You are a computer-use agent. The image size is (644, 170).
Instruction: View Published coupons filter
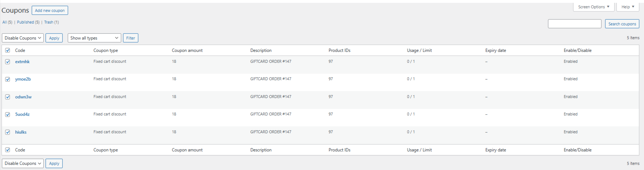pyautogui.click(x=25, y=22)
